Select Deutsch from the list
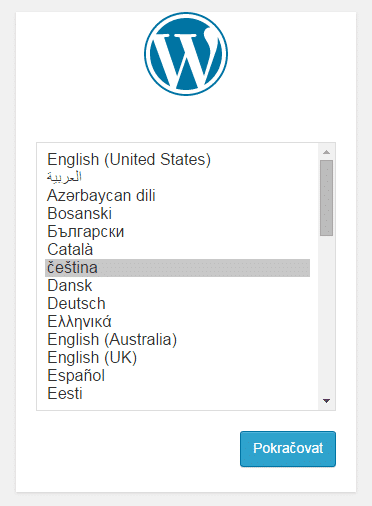This screenshot has width=372, height=506. 177,304
